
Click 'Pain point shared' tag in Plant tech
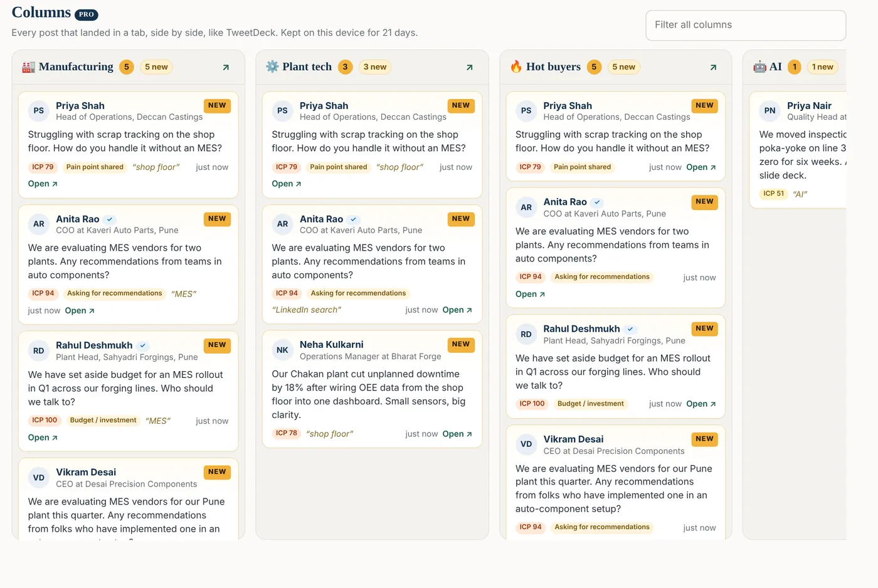339,167
